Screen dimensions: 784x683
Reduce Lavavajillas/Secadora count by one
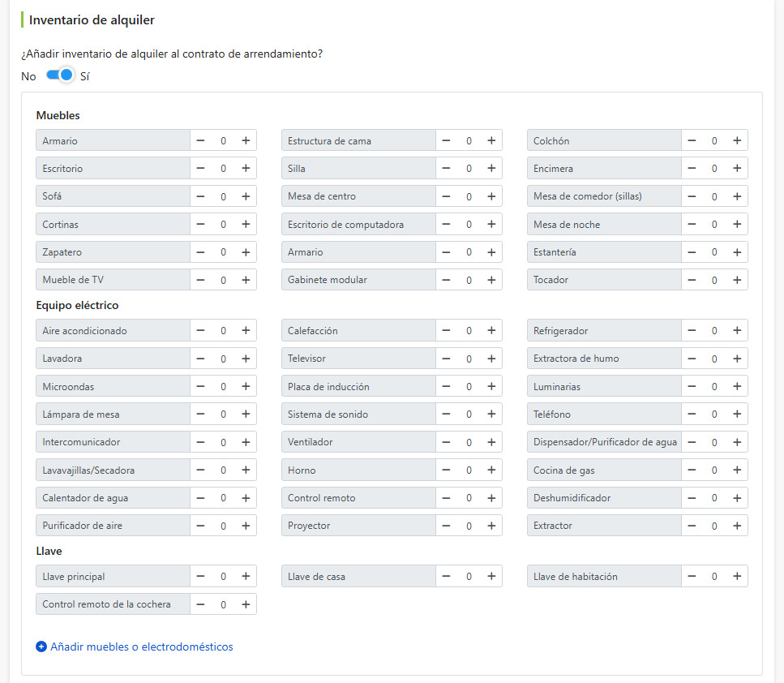[x=200, y=470]
